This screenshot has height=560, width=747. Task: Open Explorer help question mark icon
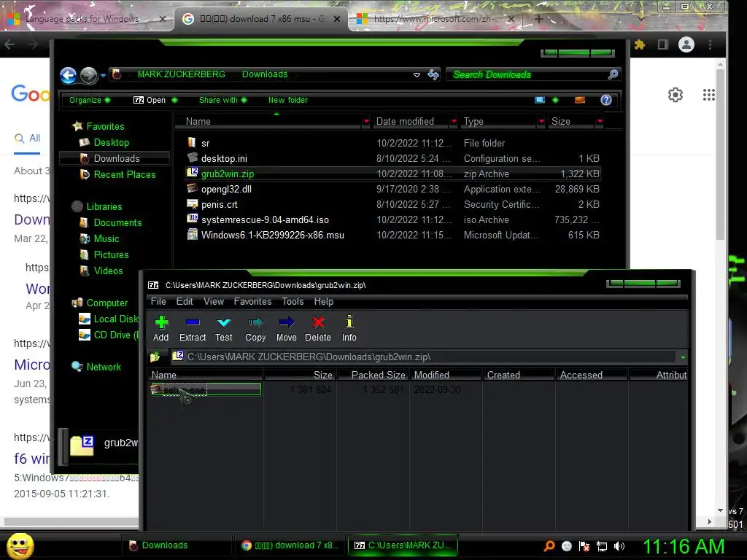click(606, 100)
